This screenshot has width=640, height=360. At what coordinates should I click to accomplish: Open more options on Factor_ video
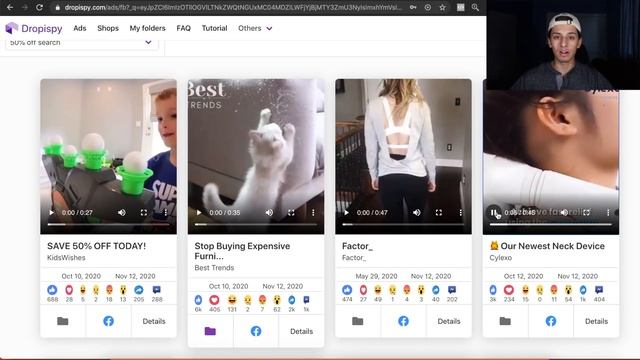click(460, 213)
